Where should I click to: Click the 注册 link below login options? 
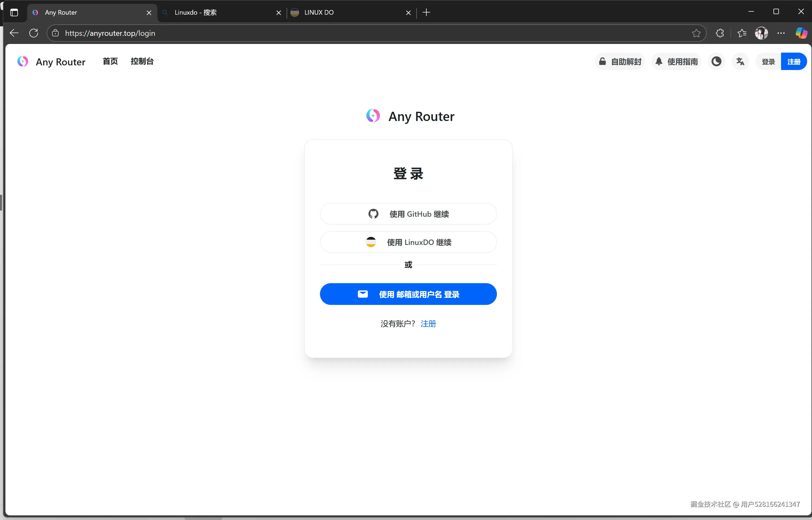tap(428, 324)
